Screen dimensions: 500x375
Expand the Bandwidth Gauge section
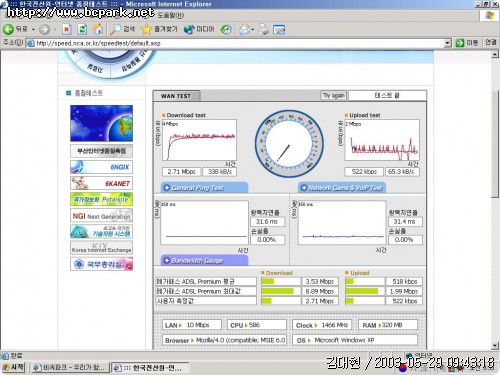(x=204, y=260)
